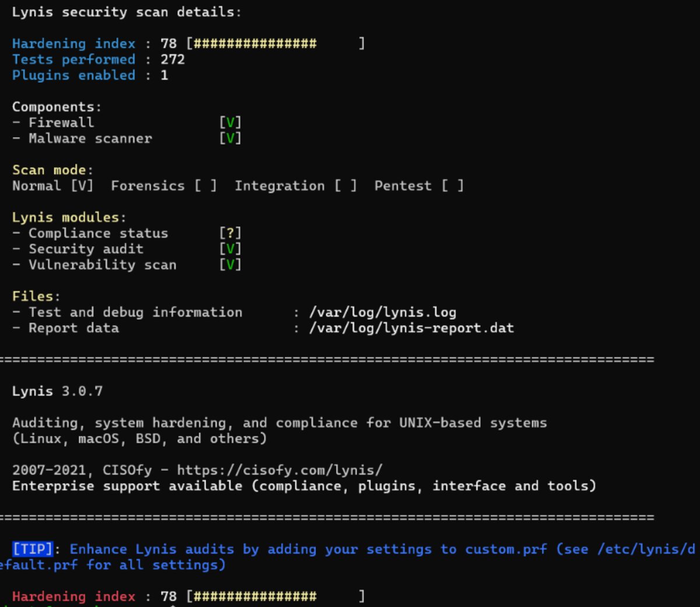Viewport: 700px width, 607px height.
Task: Select the "Malware scanner" component line
Action: 82,138
